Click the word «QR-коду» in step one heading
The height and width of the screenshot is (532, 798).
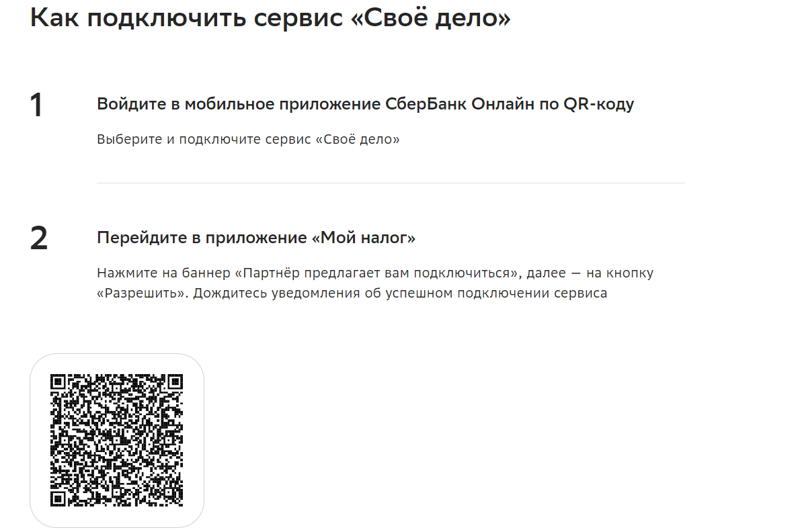(599, 104)
